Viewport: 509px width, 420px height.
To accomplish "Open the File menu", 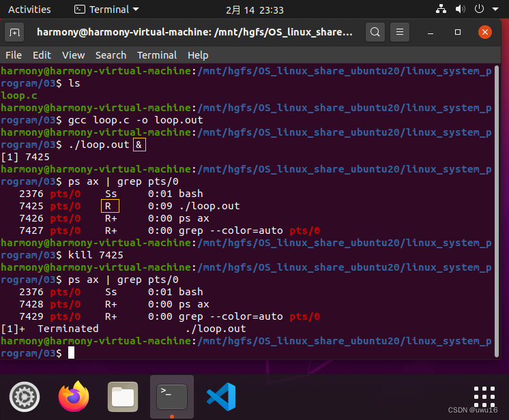I will click(14, 55).
